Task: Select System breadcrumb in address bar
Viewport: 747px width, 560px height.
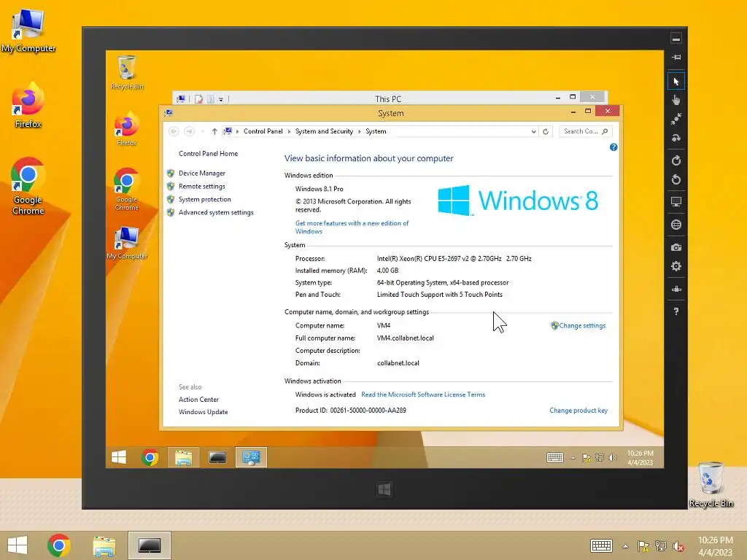Action: (376, 131)
